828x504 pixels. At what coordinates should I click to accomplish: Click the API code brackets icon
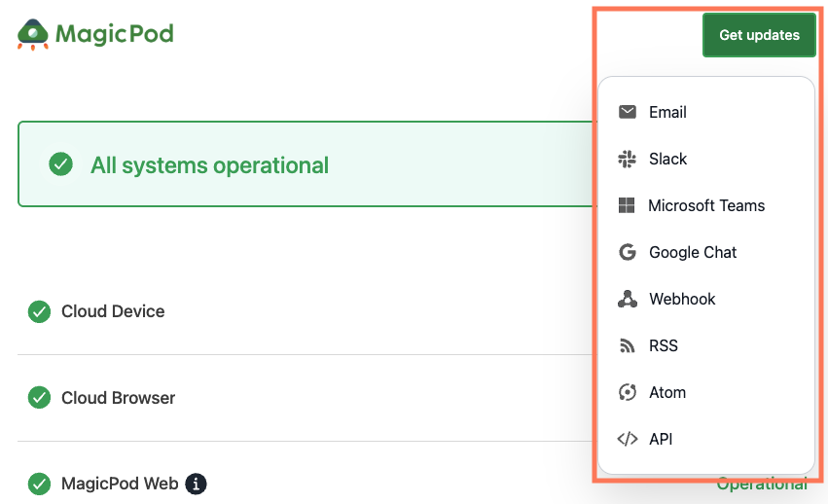pos(628,439)
